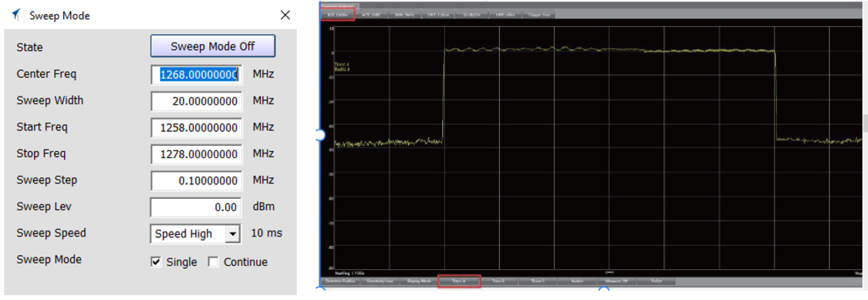Enable the Continue sweep mode checkbox
The image size is (868, 300).
(213, 262)
